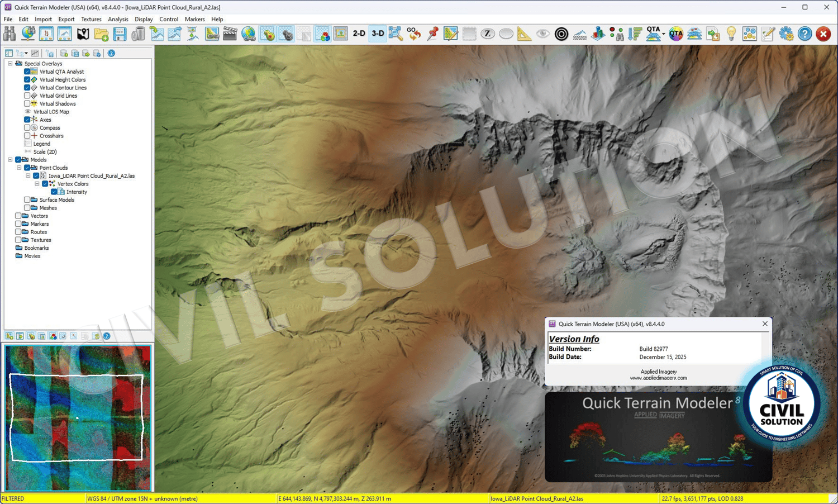Screen dimensions: 838x504
Task: Click the Applied Imagery website link
Action: click(659, 378)
